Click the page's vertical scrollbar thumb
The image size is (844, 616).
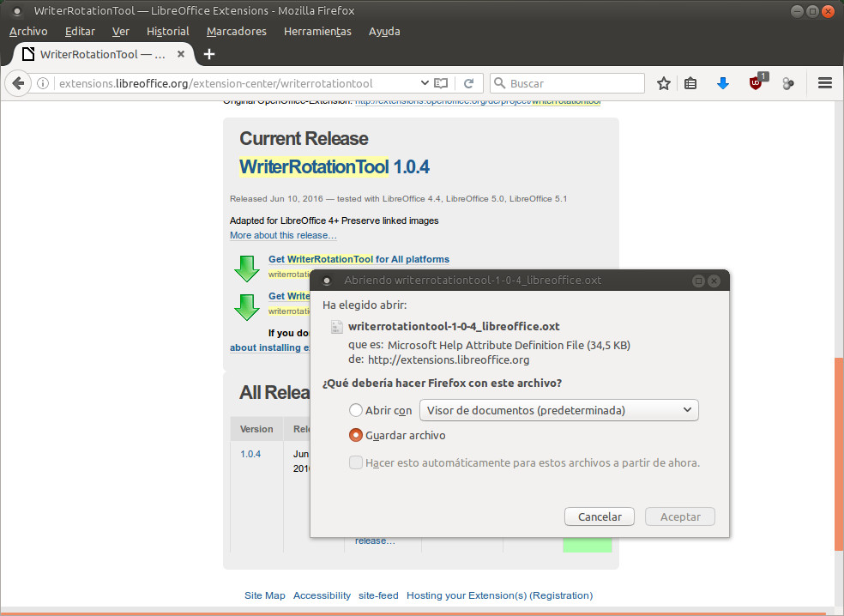coord(839,455)
